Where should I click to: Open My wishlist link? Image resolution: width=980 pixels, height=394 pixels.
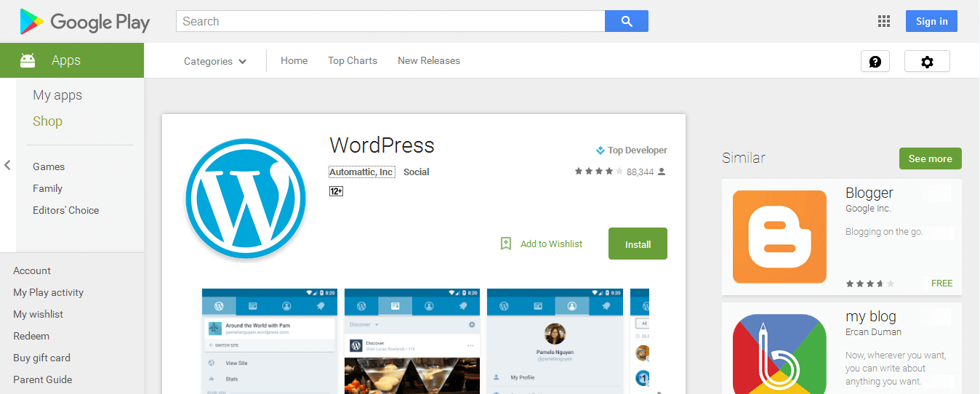(x=38, y=314)
